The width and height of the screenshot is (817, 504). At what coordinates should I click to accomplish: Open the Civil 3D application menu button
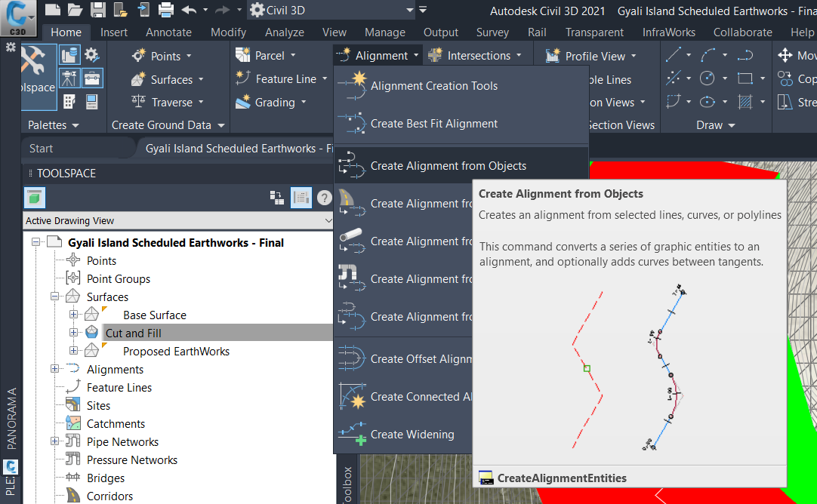pos(18,18)
